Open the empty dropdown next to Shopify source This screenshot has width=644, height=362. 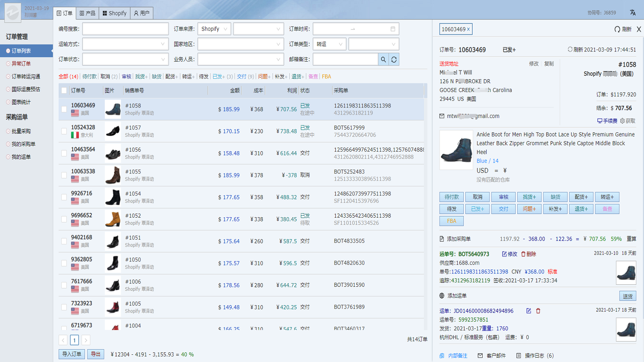(x=258, y=29)
